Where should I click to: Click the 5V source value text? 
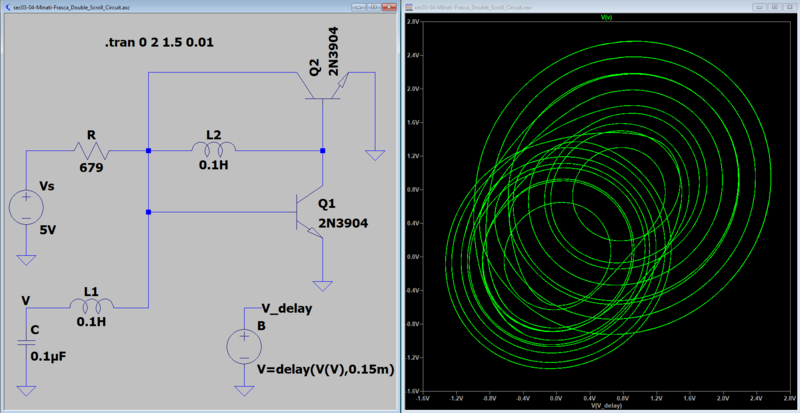click(x=48, y=228)
